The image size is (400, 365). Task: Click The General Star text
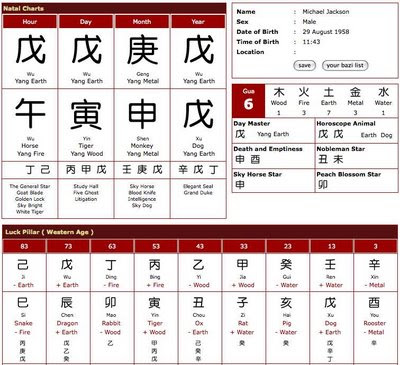click(30, 186)
